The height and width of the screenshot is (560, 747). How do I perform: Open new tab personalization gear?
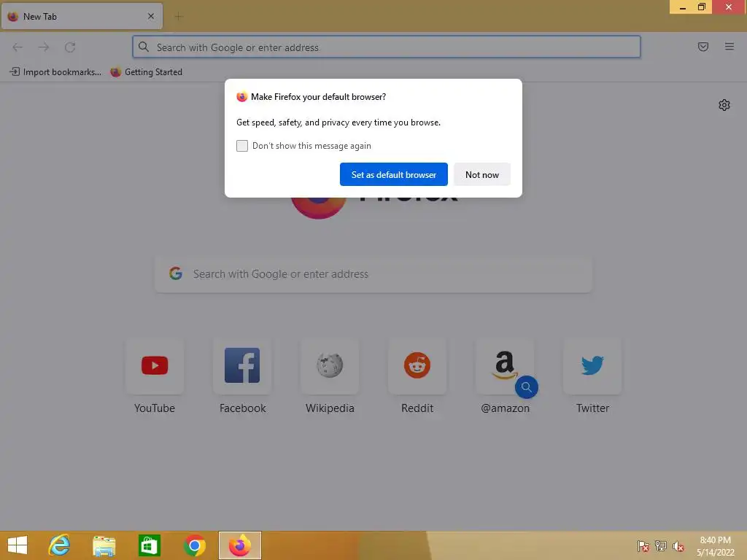tap(724, 105)
